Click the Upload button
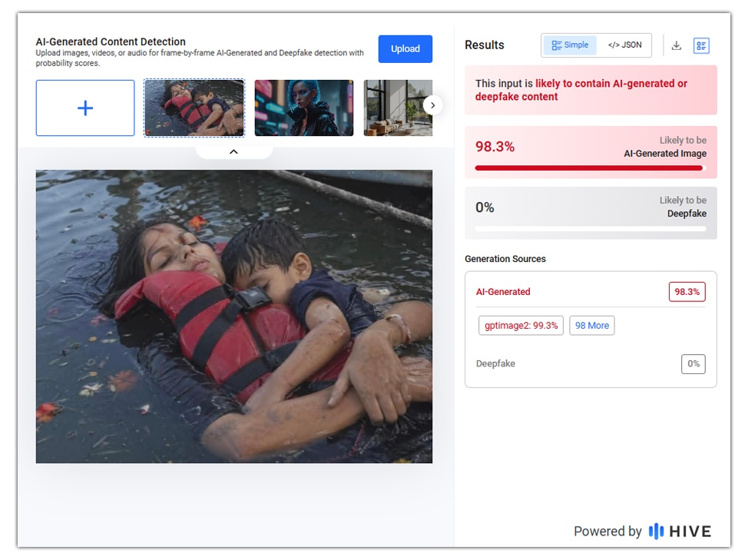748x560 pixels. [405, 48]
